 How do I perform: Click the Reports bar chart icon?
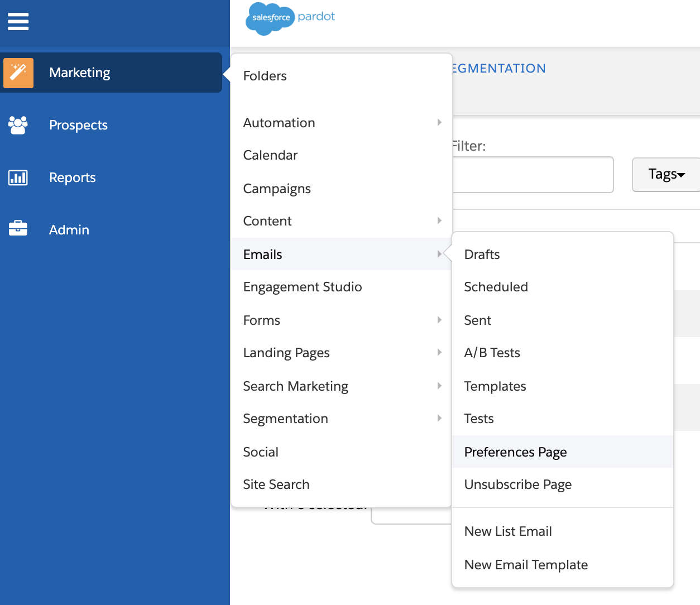pyautogui.click(x=18, y=177)
